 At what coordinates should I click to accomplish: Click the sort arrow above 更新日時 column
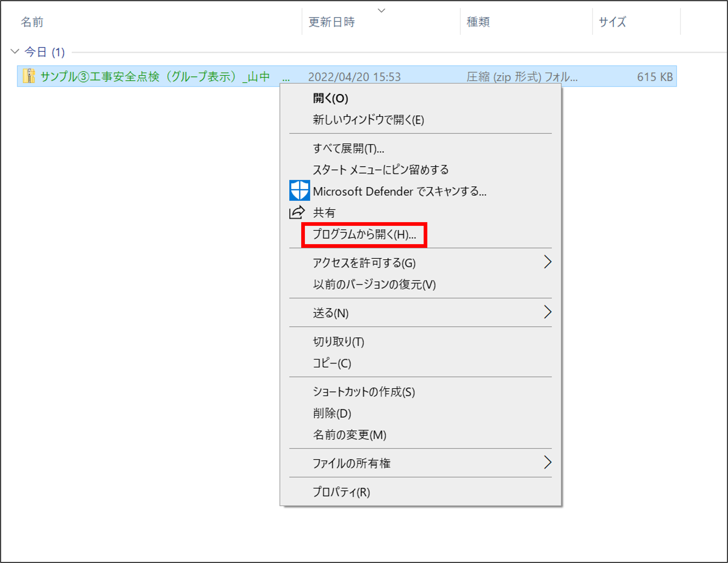(x=381, y=10)
